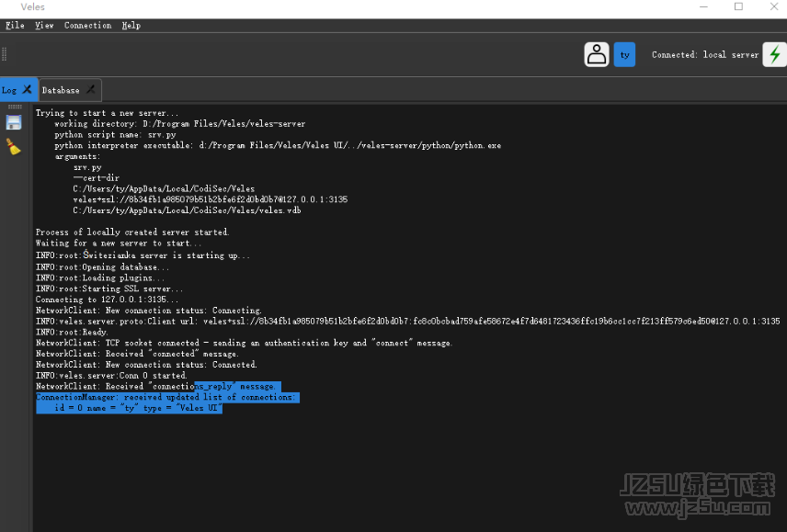787x532 pixels.
Task: Close the Log tab
Action: pyautogui.click(x=27, y=89)
